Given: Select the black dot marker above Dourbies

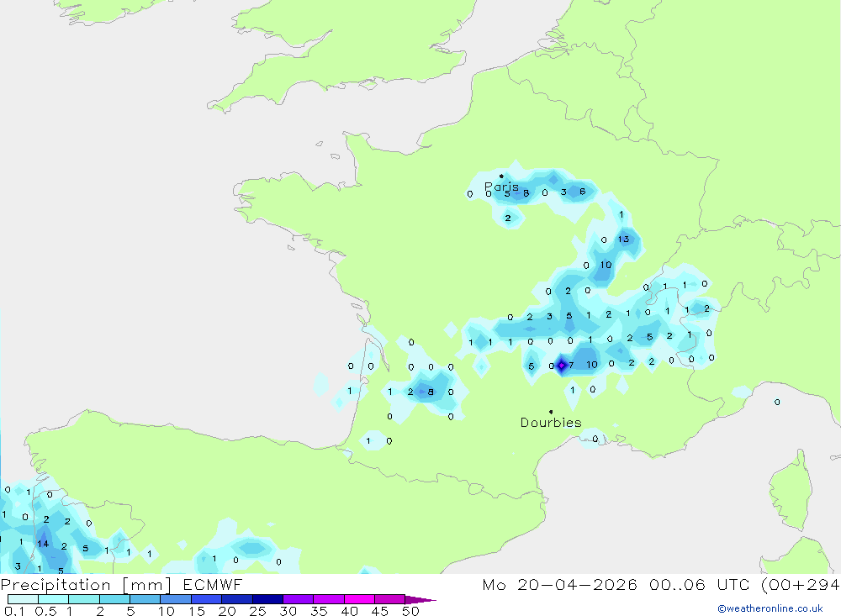Looking at the screenshot, I should [x=551, y=412].
